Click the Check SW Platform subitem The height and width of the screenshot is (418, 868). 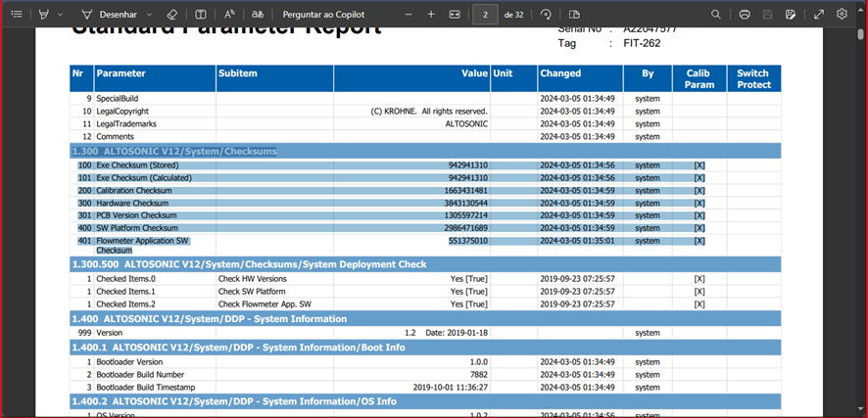[x=252, y=292]
